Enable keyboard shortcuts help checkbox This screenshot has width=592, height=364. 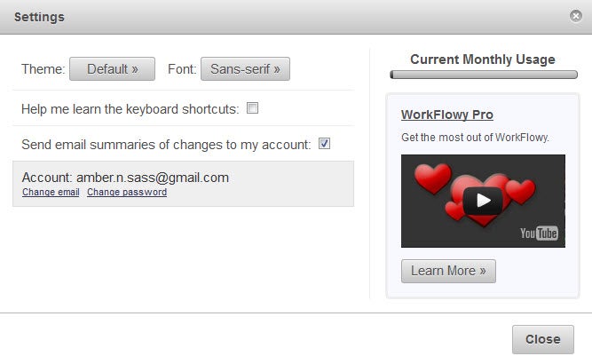(x=252, y=108)
